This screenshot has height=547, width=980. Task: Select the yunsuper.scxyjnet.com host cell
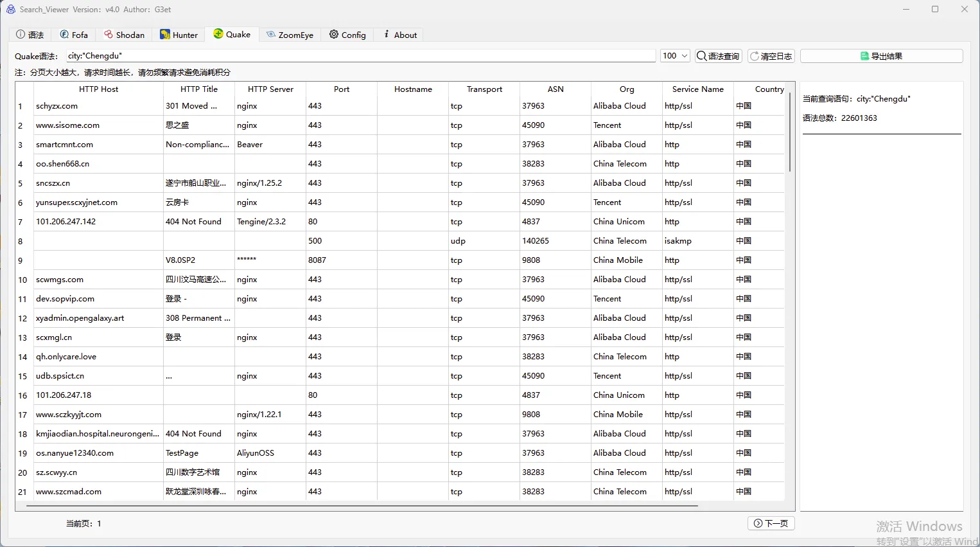pos(98,202)
